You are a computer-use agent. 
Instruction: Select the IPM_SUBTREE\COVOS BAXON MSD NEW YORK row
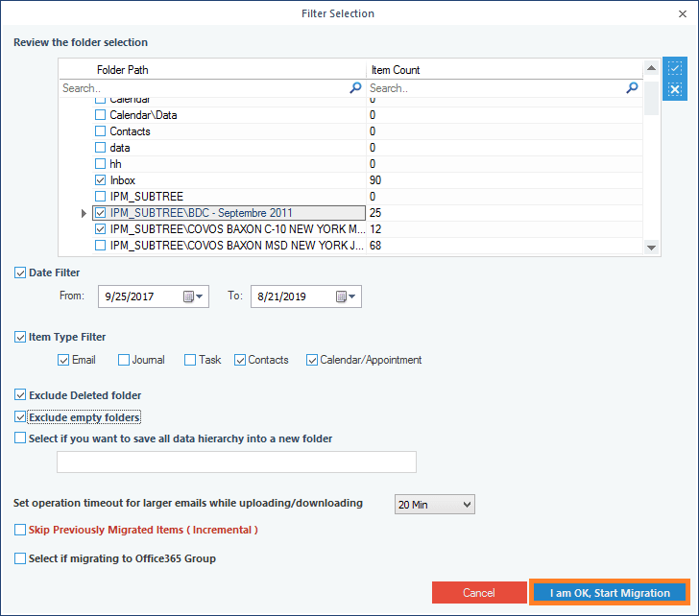click(236, 246)
